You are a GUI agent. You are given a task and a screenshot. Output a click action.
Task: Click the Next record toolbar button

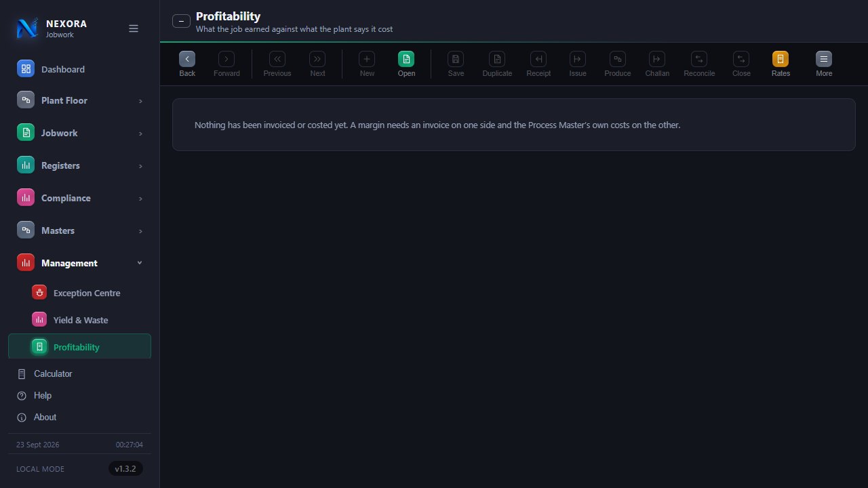[317, 64]
